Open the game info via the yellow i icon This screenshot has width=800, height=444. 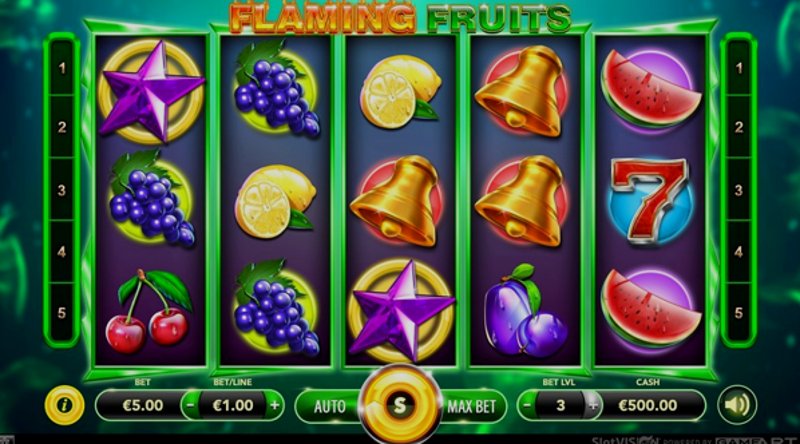tap(64, 405)
